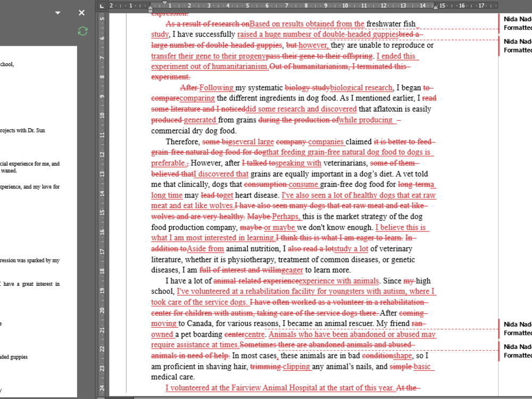Select the right indent marker on ruler
Viewport: 532px width, 399px height.
click(x=435, y=7)
